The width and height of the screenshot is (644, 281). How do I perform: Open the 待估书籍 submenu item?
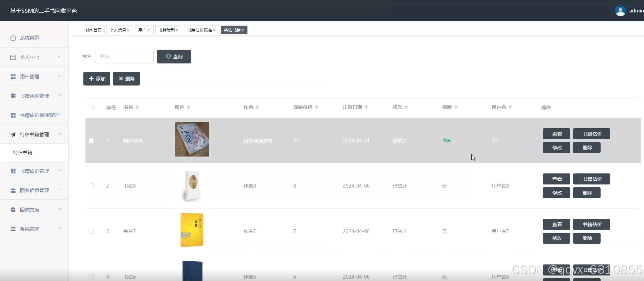(34, 152)
